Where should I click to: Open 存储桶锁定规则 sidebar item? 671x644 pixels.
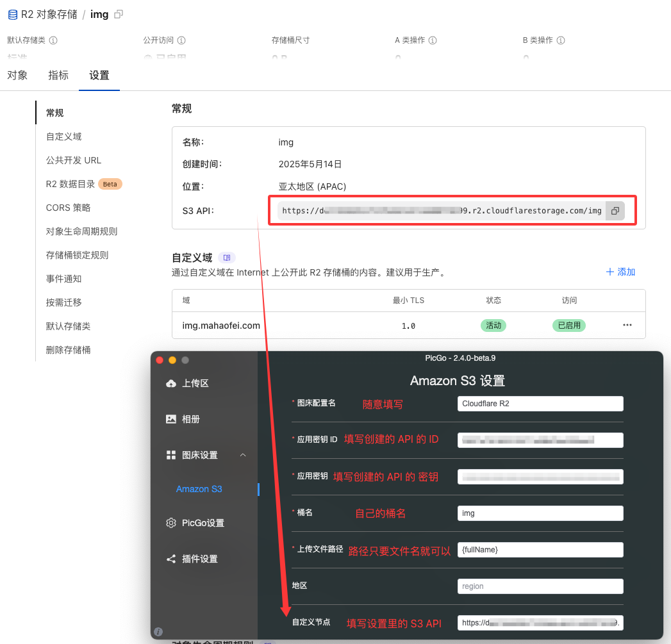coord(77,256)
